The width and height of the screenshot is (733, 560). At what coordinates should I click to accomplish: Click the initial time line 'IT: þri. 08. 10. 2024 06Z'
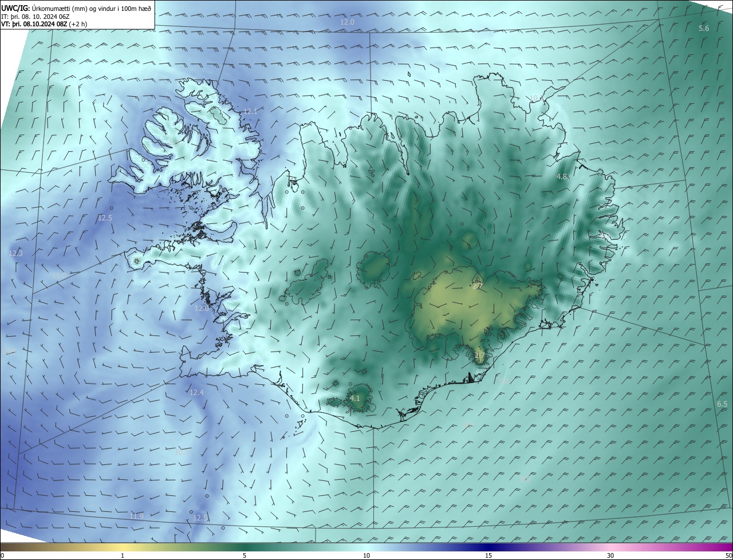coord(35,17)
